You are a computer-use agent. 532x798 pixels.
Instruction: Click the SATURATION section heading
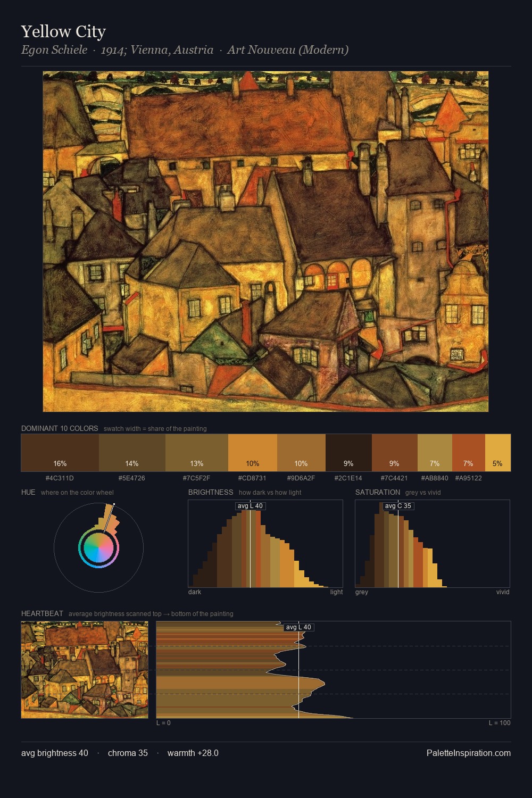tap(378, 492)
